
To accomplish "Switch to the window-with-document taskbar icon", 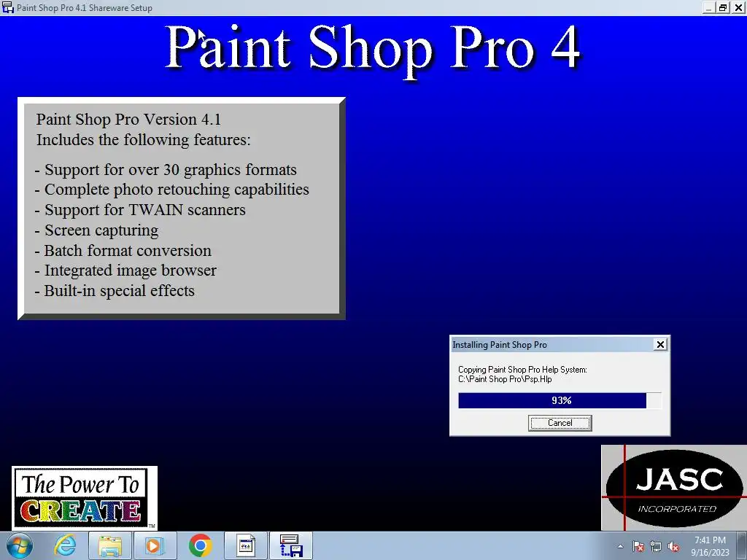I will coord(246,545).
